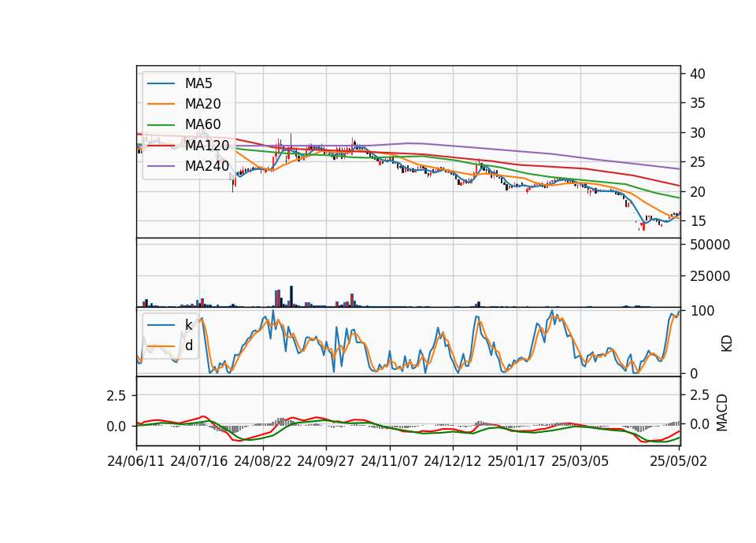756x543 pixels.
Task: Click the 0.0 tick on left MACD axis
Action: pos(117,427)
